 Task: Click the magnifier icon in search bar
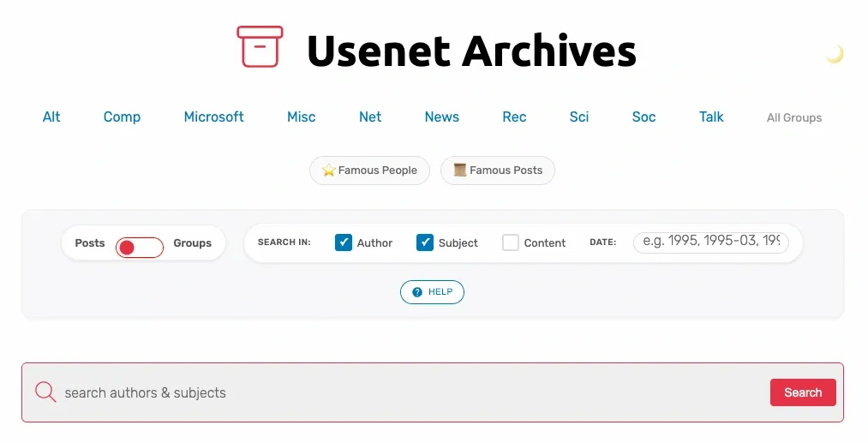point(45,392)
